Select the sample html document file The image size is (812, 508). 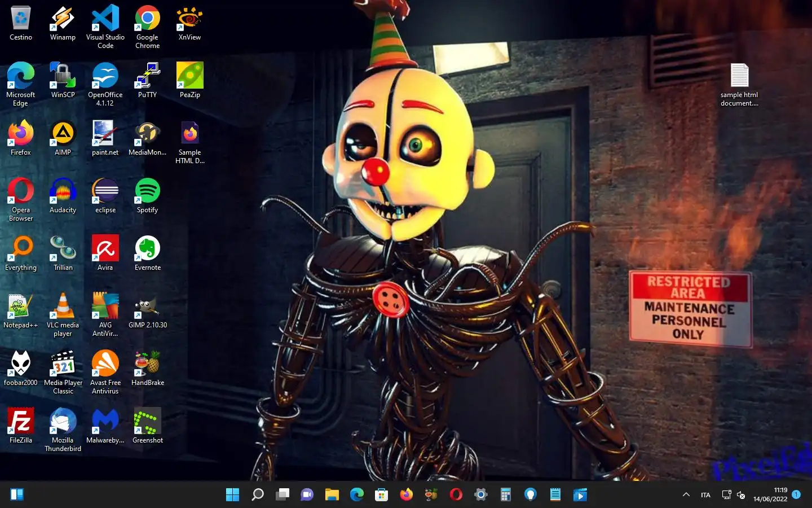(739, 85)
